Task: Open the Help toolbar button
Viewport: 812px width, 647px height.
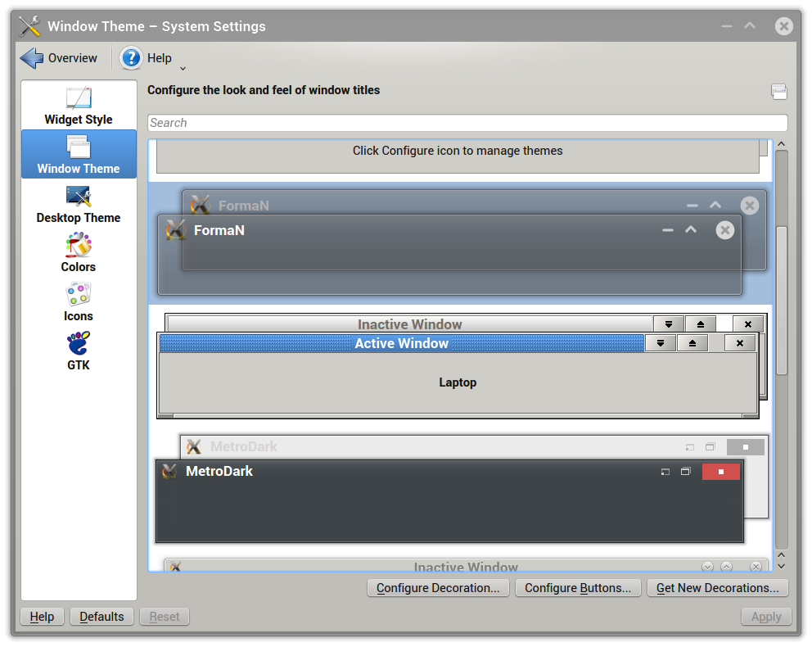Action: point(146,58)
